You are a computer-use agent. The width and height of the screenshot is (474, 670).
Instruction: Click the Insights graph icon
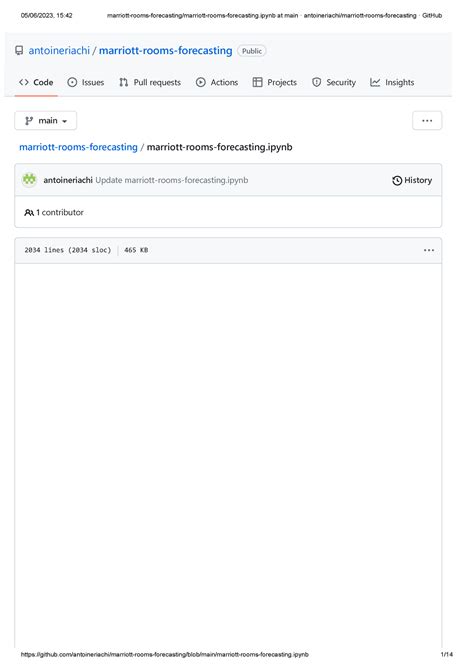click(375, 82)
